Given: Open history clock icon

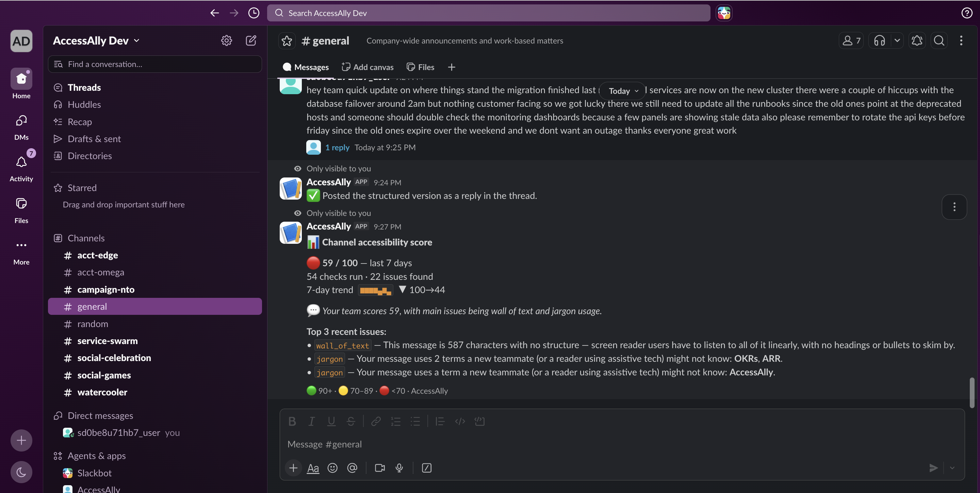Looking at the screenshot, I should coord(254,13).
